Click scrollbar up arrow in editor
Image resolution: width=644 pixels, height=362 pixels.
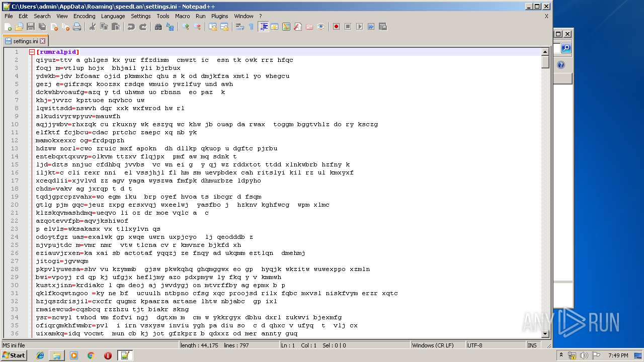point(545,52)
